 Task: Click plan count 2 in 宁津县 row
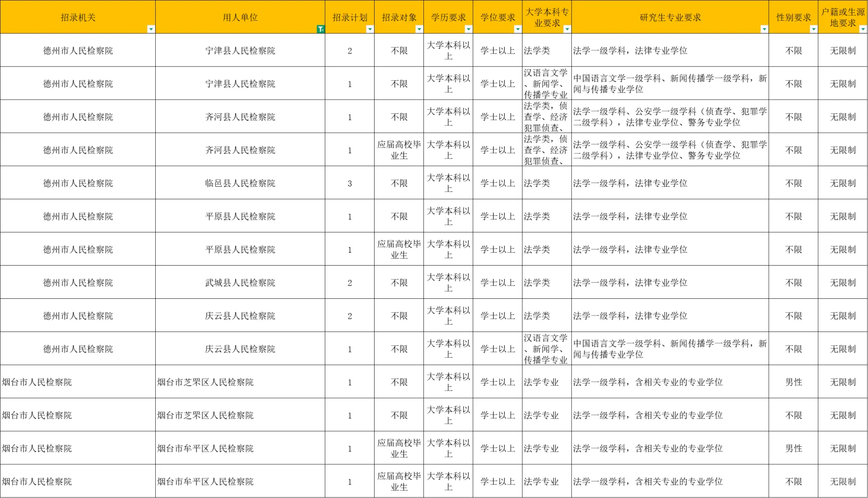[x=350, y=51]
